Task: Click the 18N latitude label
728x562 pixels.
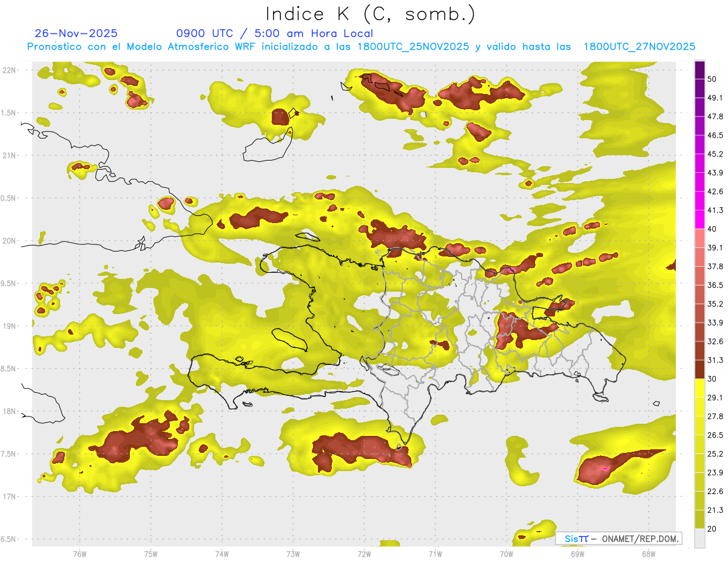Action: (x=9, y=411)
